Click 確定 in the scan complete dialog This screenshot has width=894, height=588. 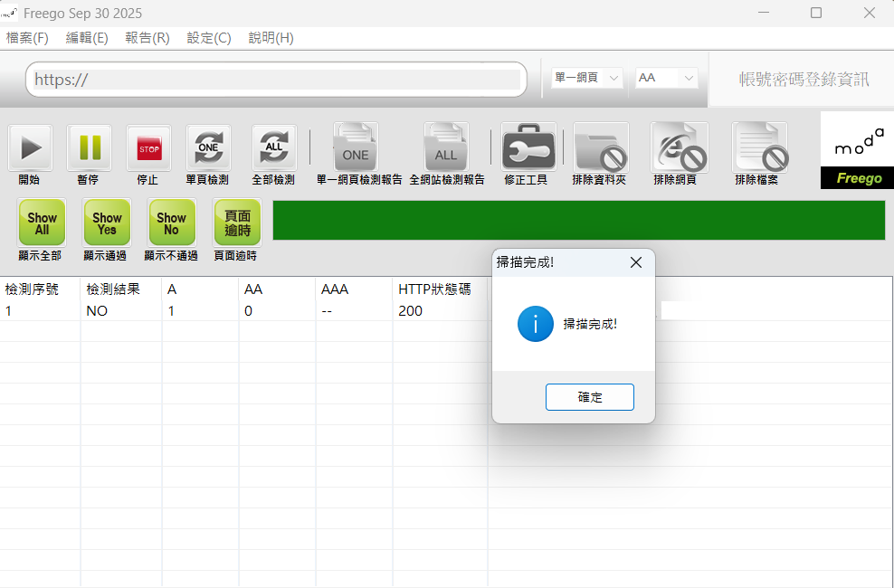pyautogui.click(x=590, y=397)
